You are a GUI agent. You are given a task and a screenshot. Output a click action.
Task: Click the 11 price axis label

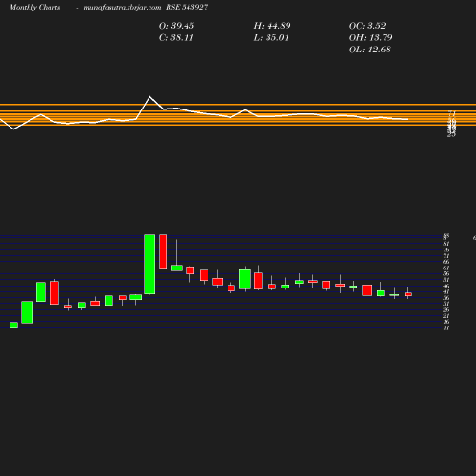click(446, 327)
